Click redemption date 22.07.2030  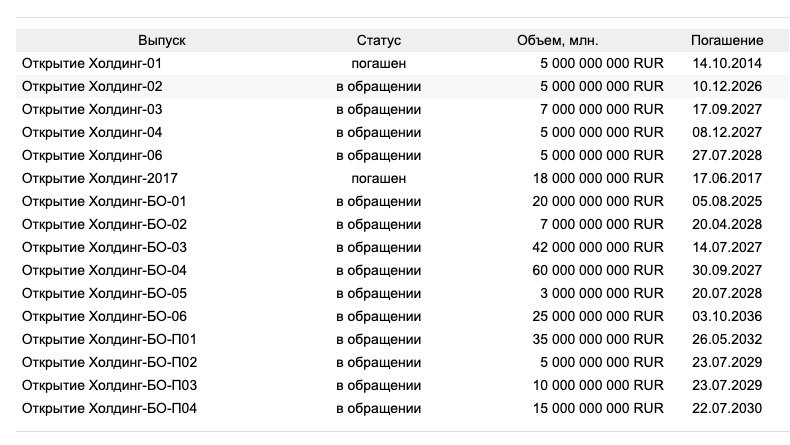click(x=727, y=409)
